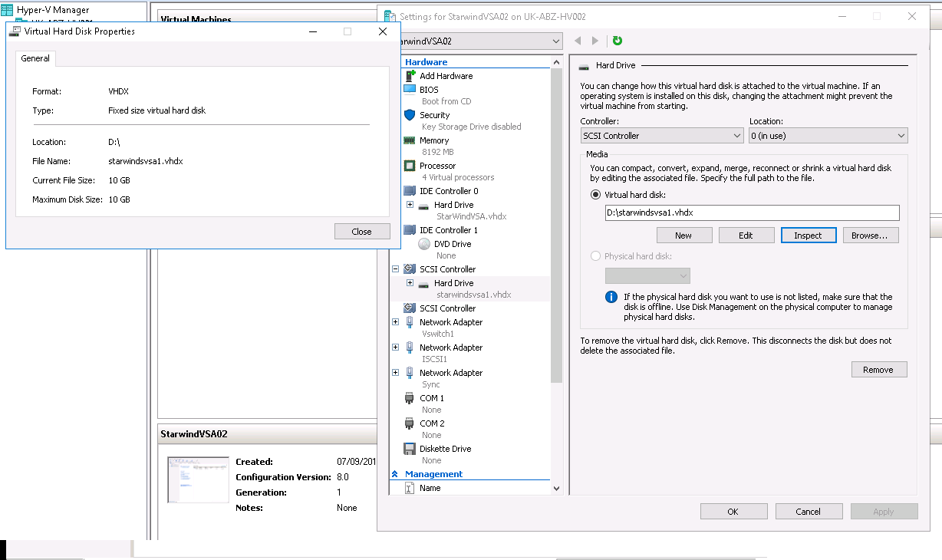Collapse the first SCSI Controller node
942x560 pixels.
(396, 269)
